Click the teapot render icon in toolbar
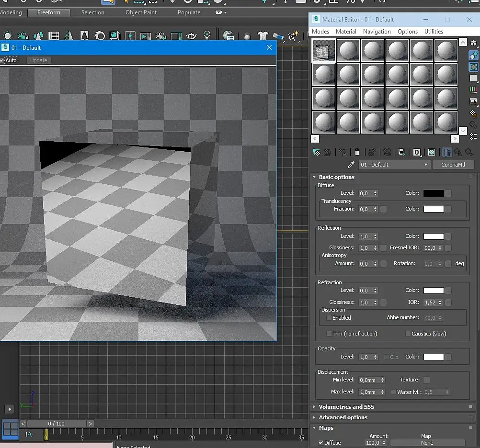This screenshot has width=480, height=448. click(x=191, y=36)
